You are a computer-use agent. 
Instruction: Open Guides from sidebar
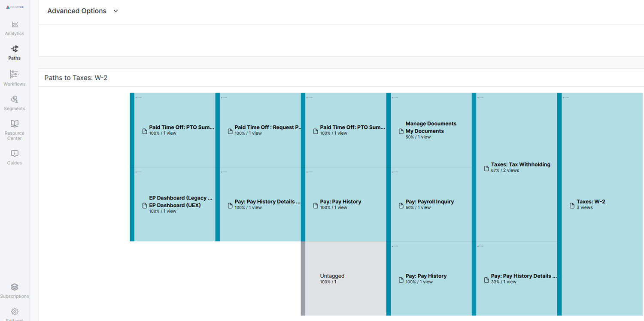click(x=15, y=157)
